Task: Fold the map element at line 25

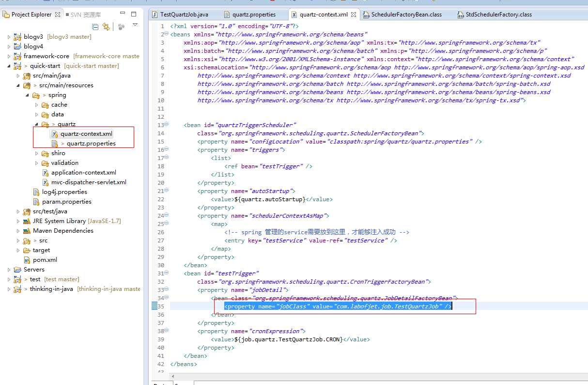Action: point(167,224)
